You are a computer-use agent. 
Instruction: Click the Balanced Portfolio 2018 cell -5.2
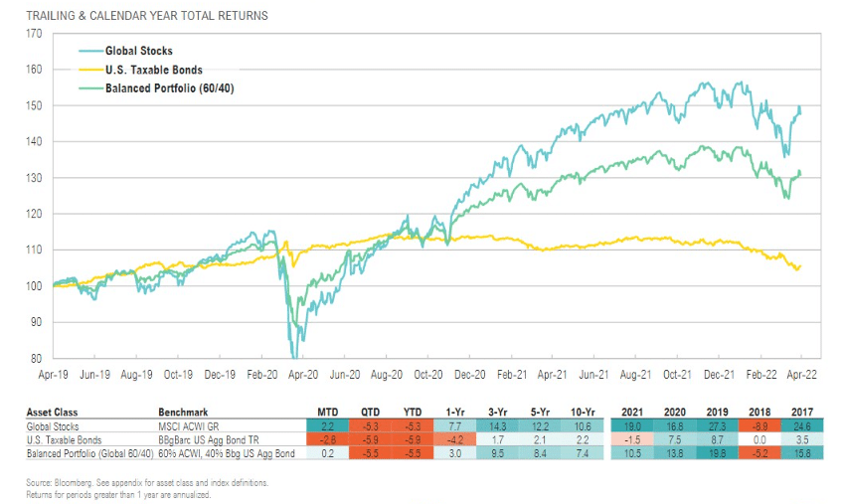[x=759, y=453]
